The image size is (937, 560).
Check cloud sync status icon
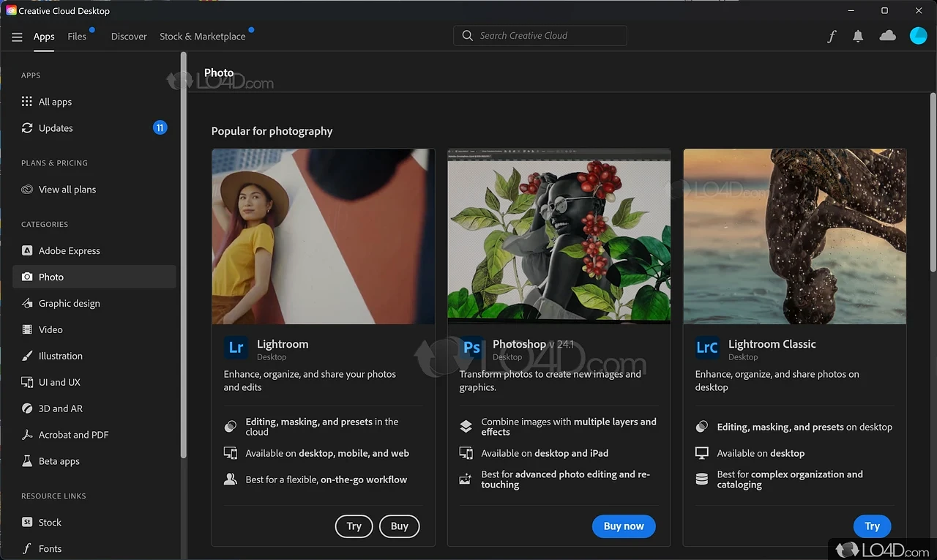(887, 35)
